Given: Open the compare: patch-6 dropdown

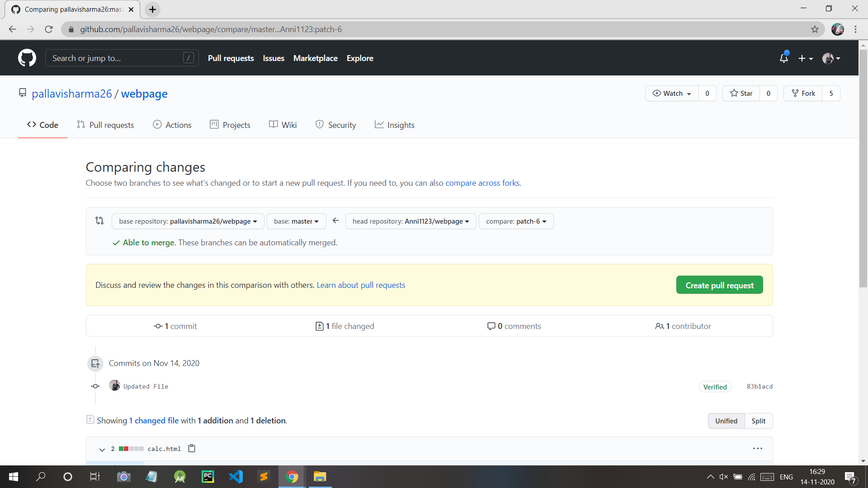Looking at the screenshot, I should coord(516,221).
